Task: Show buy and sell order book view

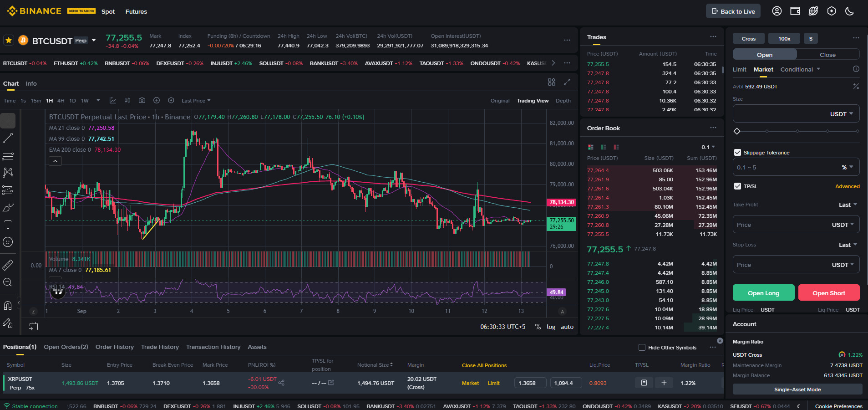Action: pos(591,147)
